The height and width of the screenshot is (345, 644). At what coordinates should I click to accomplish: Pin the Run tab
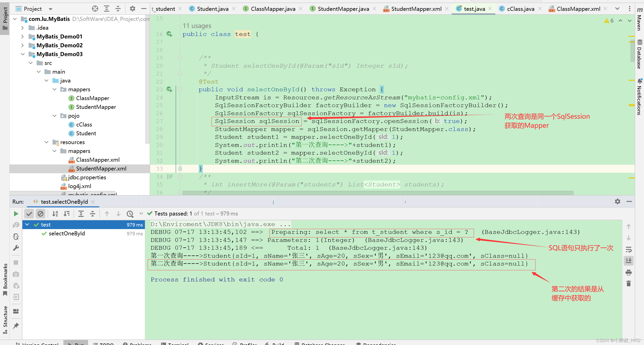point(16,326)
